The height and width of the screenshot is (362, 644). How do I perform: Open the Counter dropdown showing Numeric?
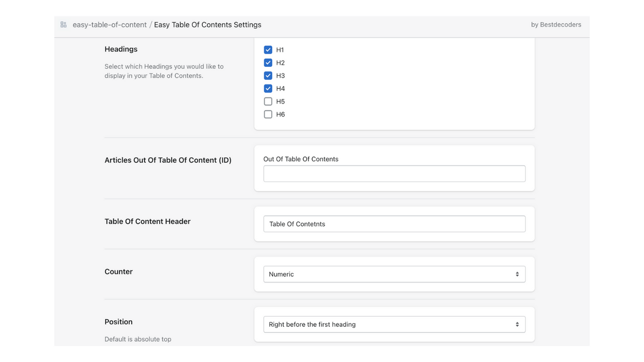coord(394,274)
